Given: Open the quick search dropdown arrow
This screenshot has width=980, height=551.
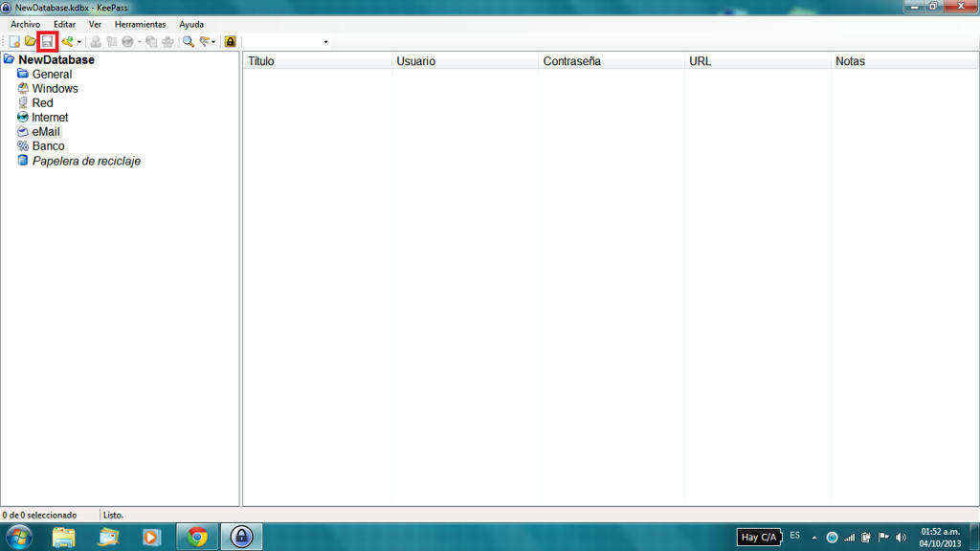Looking at the screenshot, I should coord(325,42).
